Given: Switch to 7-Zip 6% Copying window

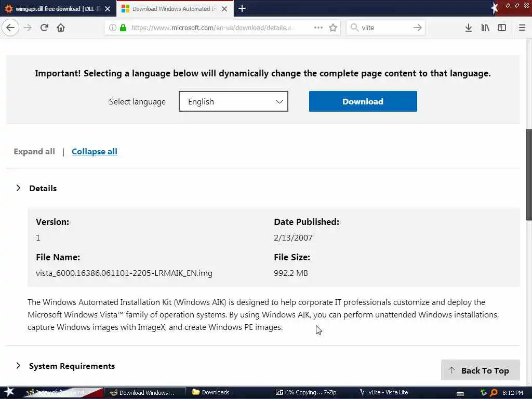Looking at the screenshot, I should [x=306, y=392].
